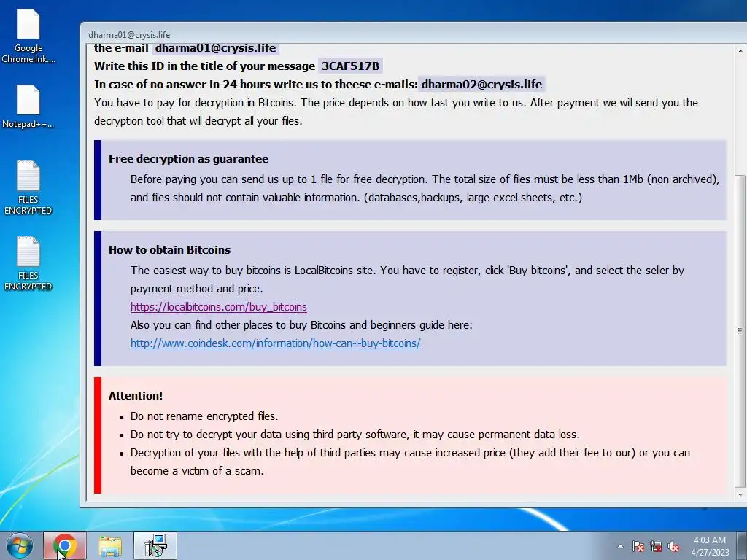747x560 pixels.
Task: Select the lower FILES ENCRYPTED text file
Action: (28, 263)
